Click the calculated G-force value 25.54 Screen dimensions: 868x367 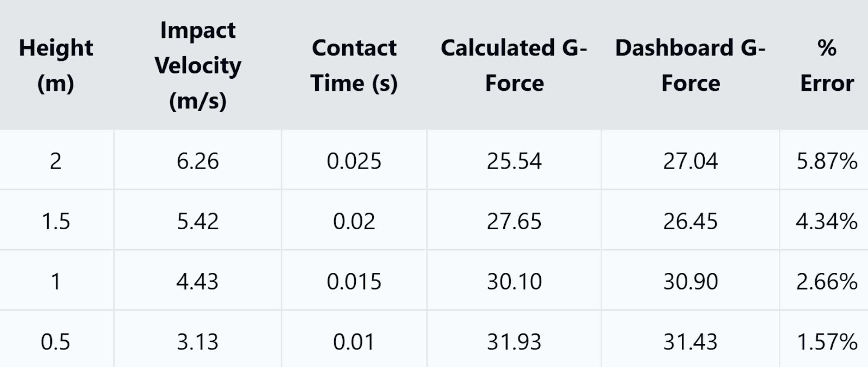click(514, 161)
